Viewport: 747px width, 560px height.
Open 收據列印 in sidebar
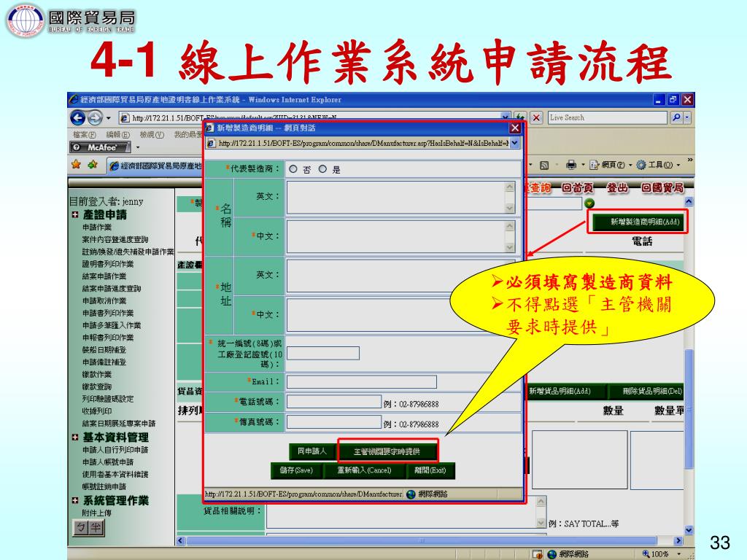coord(97,411)
